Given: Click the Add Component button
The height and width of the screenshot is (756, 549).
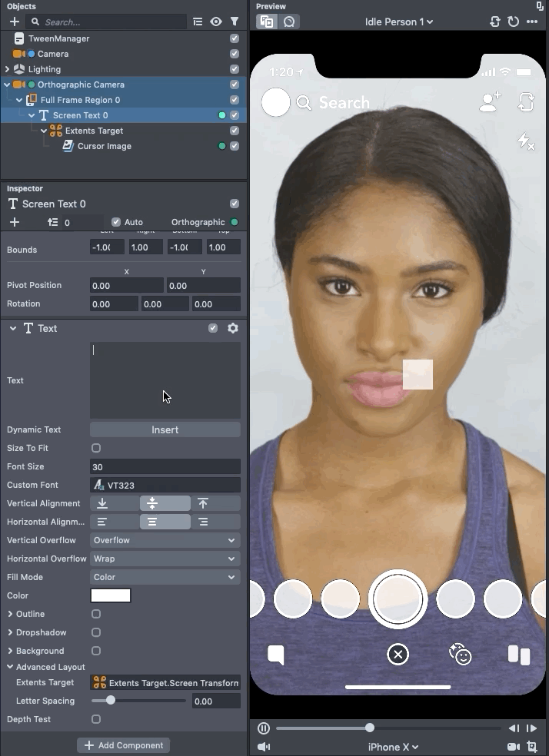Looking at the screenshot, I should pyautogui.click(x=123, y=745).
